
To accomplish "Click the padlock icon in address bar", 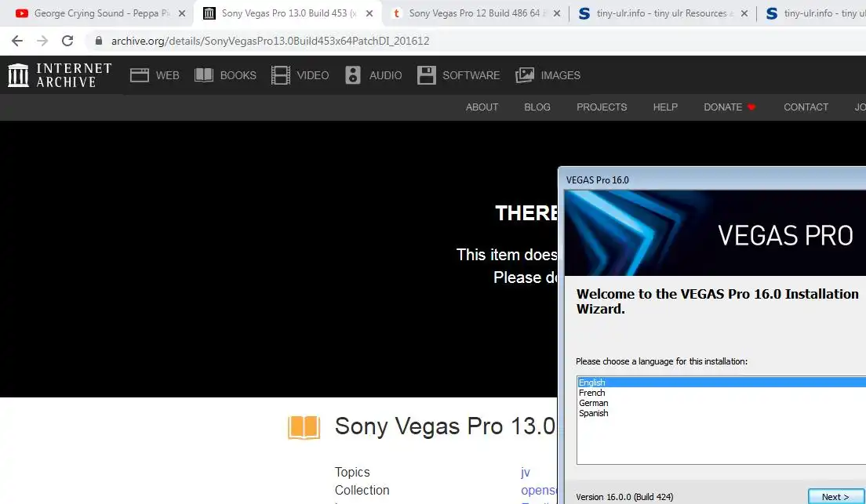I will click(99, 40).
